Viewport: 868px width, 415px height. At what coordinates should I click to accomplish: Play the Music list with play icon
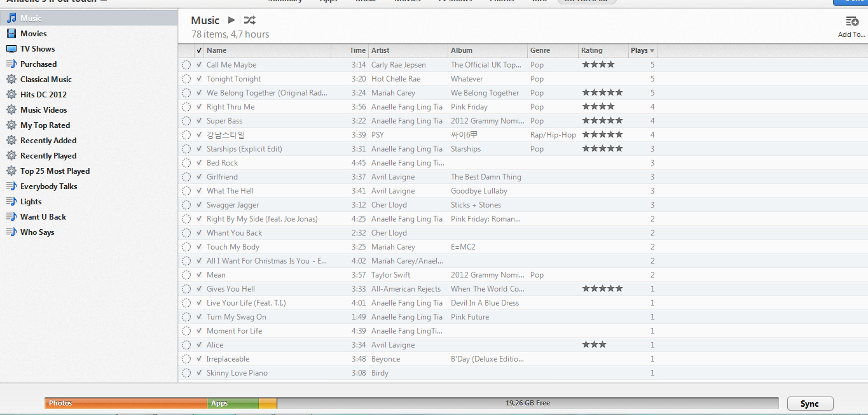(x=231, y=20)
